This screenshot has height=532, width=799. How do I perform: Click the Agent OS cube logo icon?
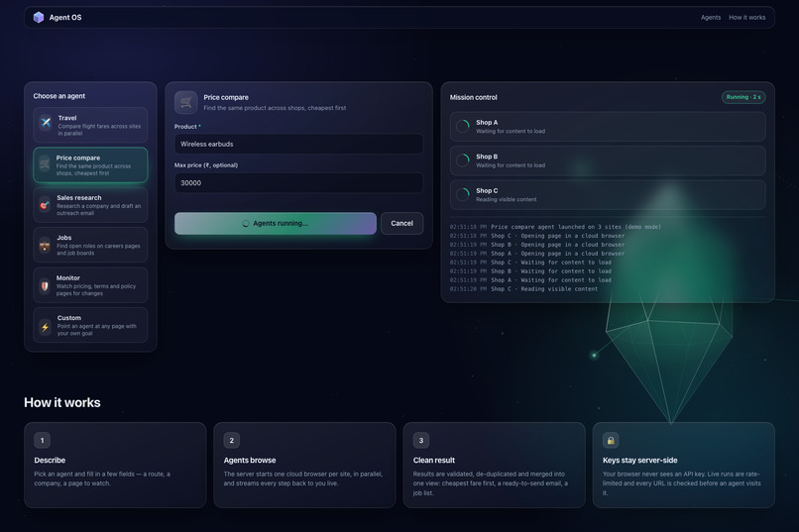pos(39,17)
